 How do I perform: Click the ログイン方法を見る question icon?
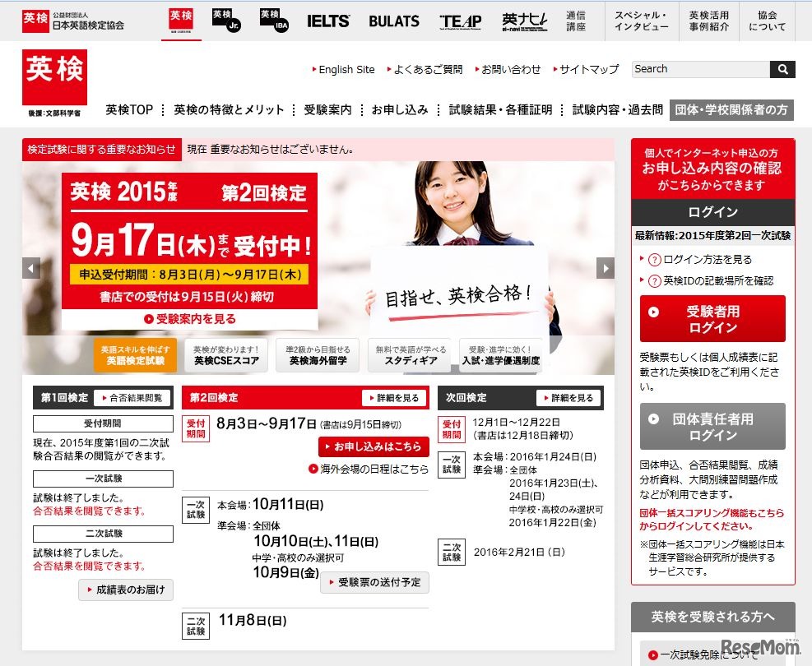coord(655,260)
